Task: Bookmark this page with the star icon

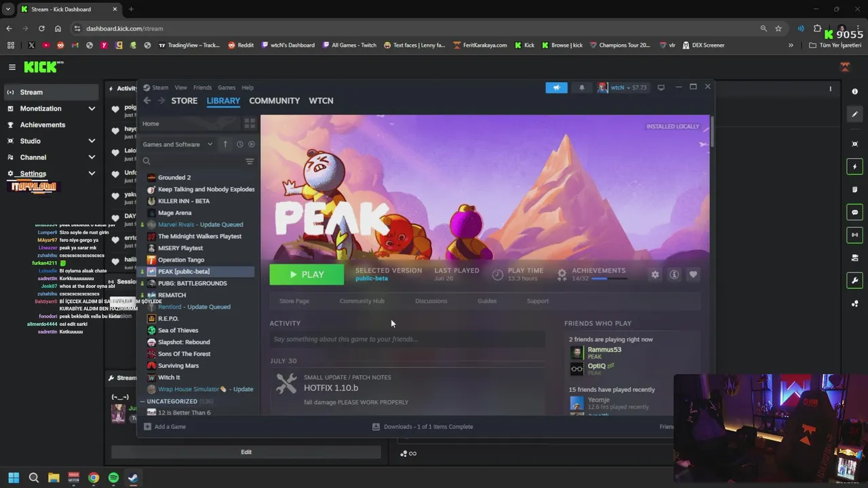Action: pyautogui.click(x=778, y=28)
